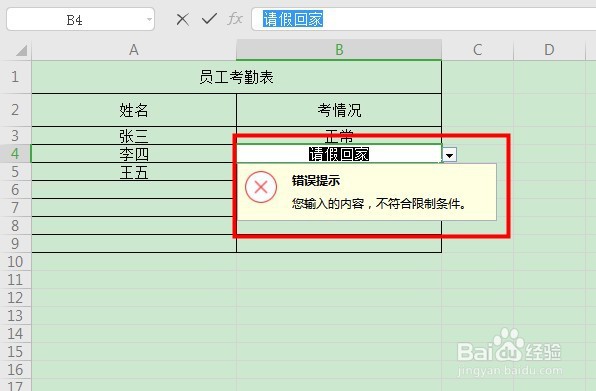Image resolution: width=596 pixels, height=391 pixels.
Task: Click the cell containing 王五
Action: (134, 172)
